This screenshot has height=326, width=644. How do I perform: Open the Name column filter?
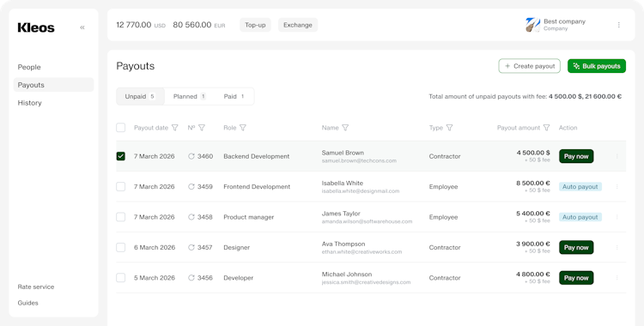coord(345,128)
